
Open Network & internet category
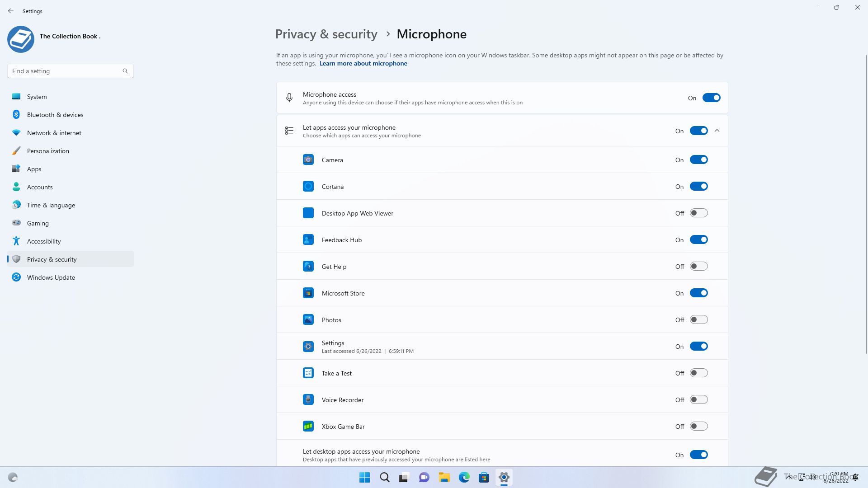71,133
